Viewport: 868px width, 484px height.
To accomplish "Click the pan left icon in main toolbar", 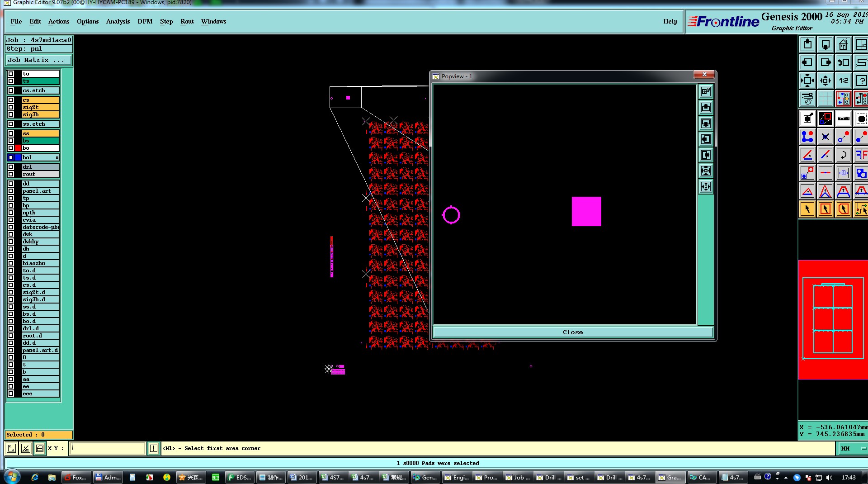I will pyautogui.click(x=807, y=62).
